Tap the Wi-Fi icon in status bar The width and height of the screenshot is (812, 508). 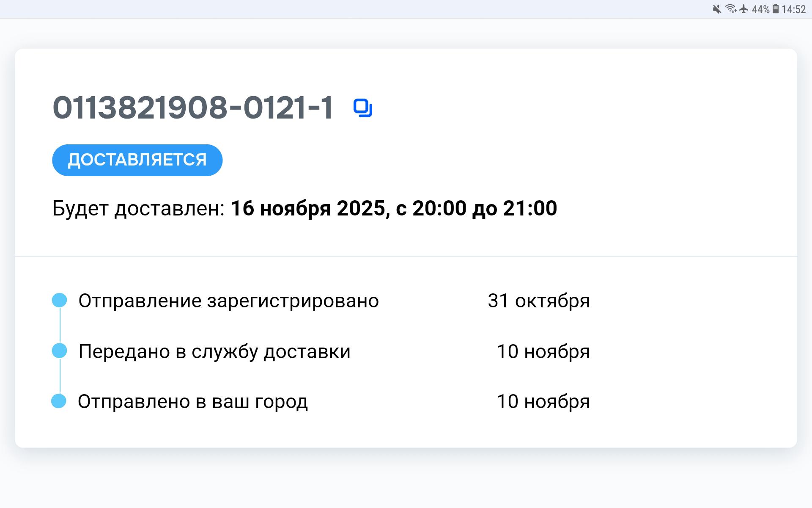[731, 9]
